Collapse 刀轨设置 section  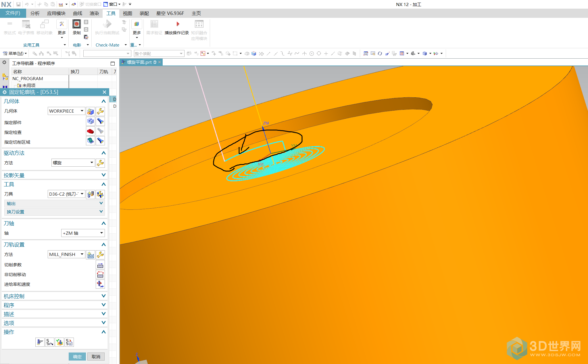coord(55,245)
